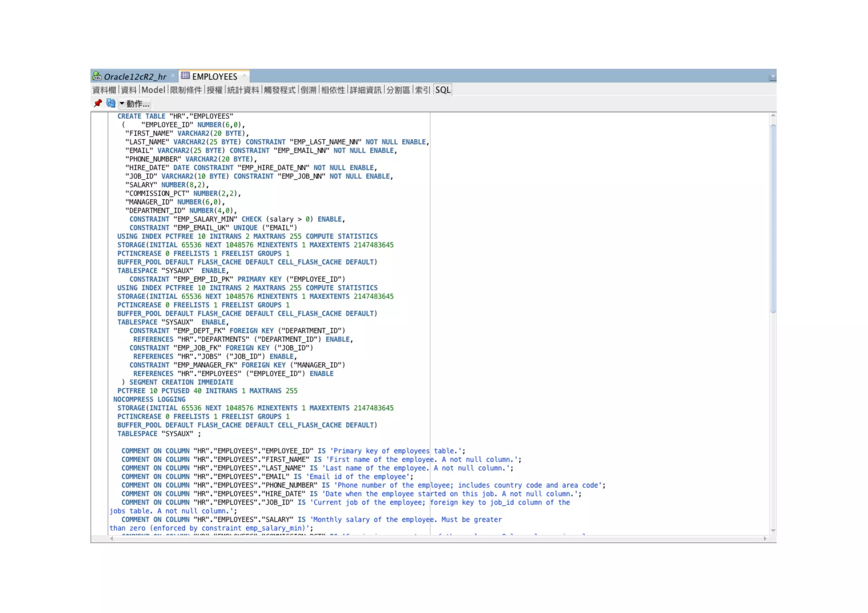Click the "EMP_DEPT_FK" FOREIGN KEY line
The image size is (868, 613).
(x=237, y=330)
